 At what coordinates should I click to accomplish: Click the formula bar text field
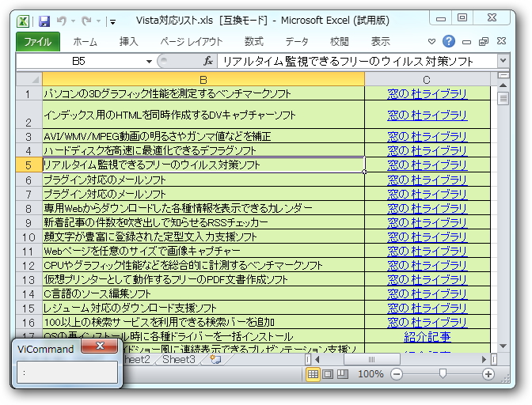(x=356, y=62)
